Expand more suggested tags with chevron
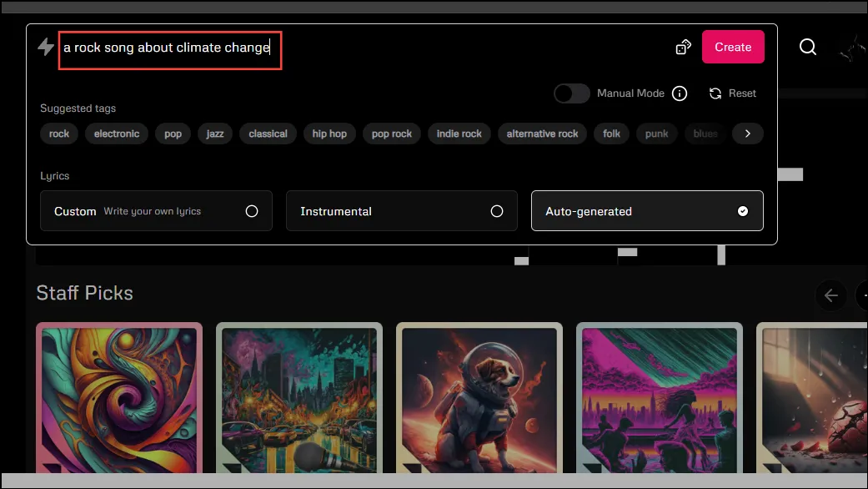Image resolution: width=868 pixels, height=489 pixels. [x=747, y=134]
